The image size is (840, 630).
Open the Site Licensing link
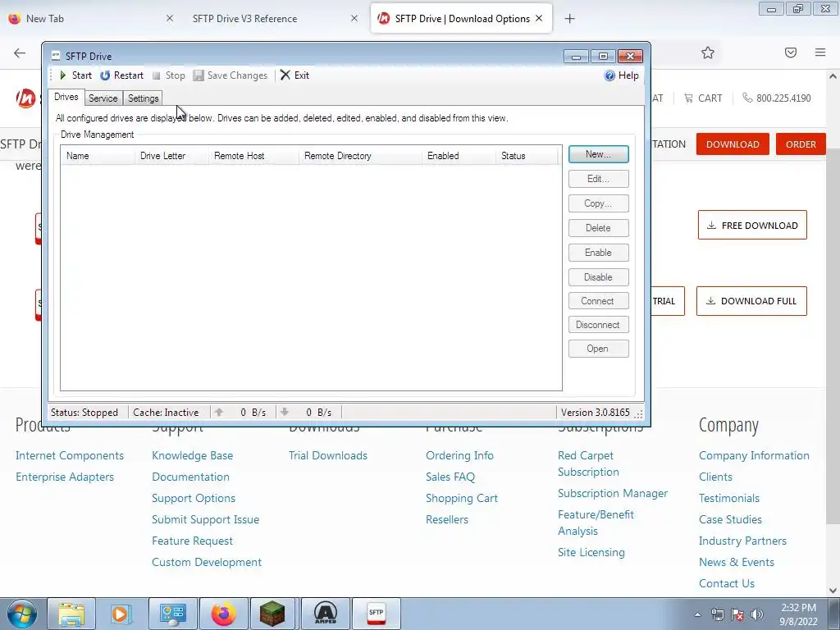point(591,552)
